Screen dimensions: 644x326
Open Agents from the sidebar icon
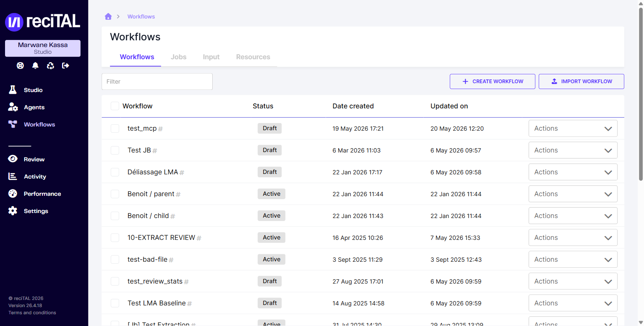(x=13, y=107)
